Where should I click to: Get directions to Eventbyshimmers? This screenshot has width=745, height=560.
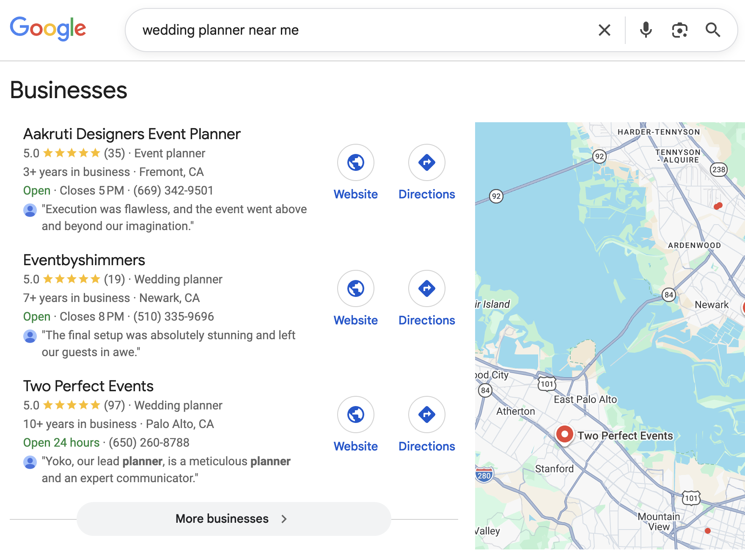pyautogui.click(x=426, y=288)
